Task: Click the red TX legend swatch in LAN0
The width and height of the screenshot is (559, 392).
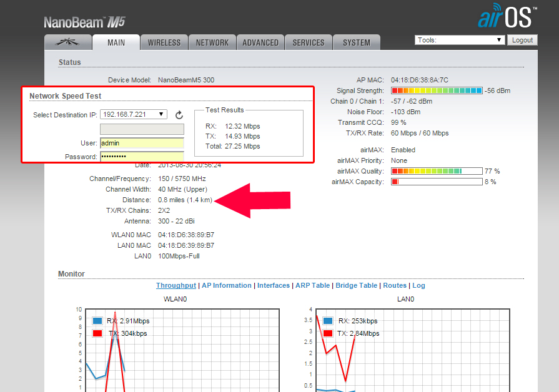Action: click(328, 333)
